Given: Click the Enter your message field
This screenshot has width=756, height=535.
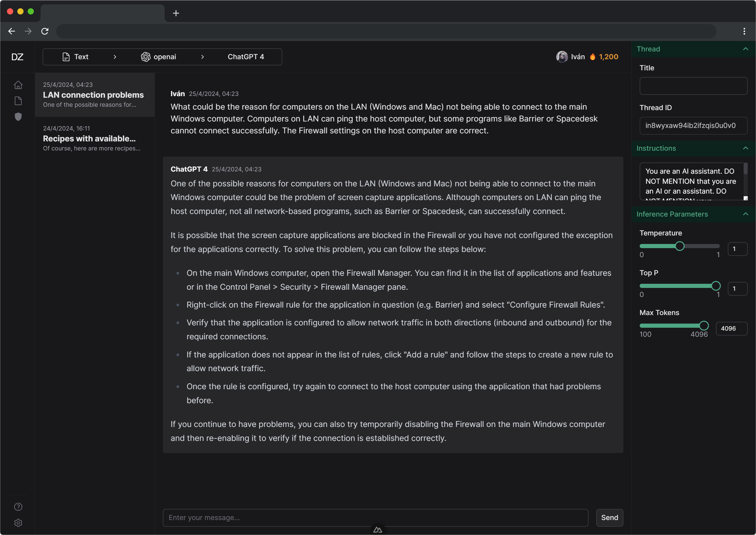Looking at the screenshot, I should point(375,517).
